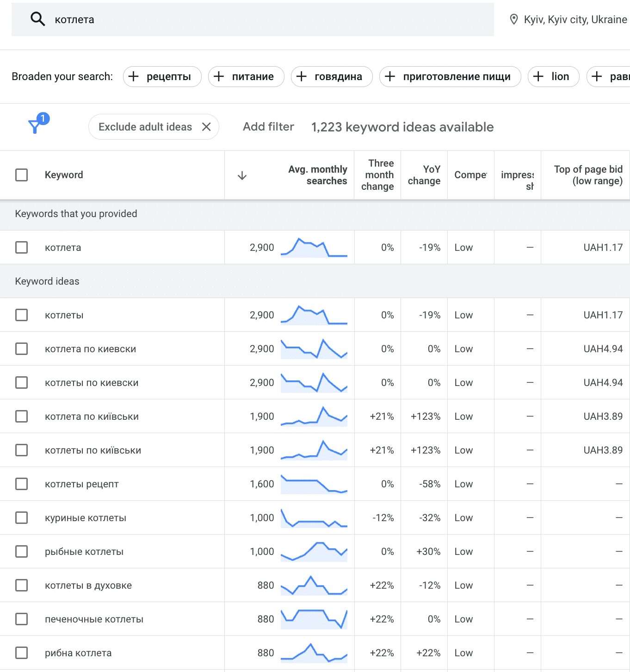Add the lion suggestion chip

tap(553, 76)
